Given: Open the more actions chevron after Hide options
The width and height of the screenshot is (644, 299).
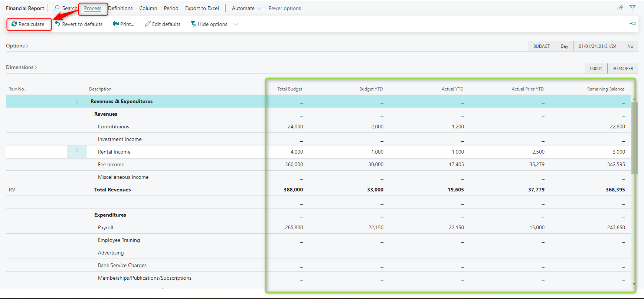Looking at the screenshot, I should [x=236, y=24].
